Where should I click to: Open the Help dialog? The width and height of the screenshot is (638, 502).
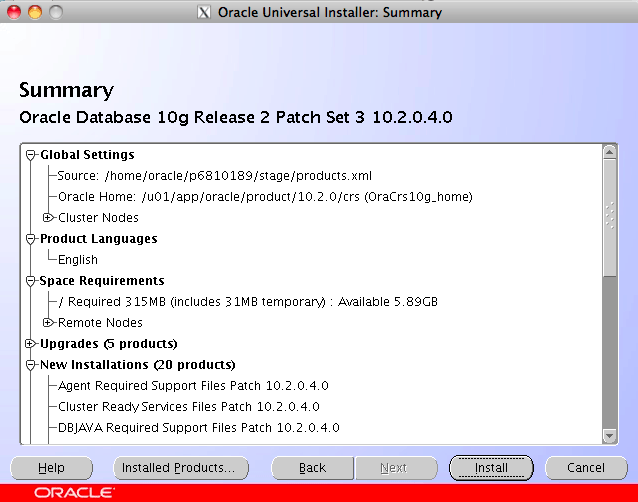51,467
